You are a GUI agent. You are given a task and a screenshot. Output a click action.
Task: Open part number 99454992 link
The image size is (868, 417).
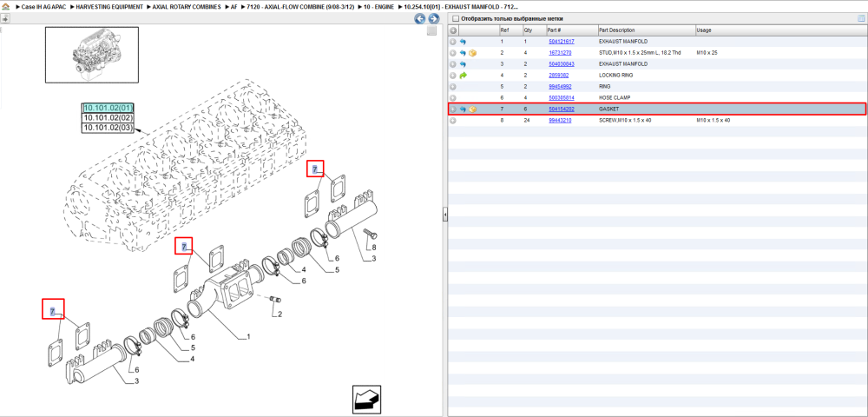click(x=560, y=86)
